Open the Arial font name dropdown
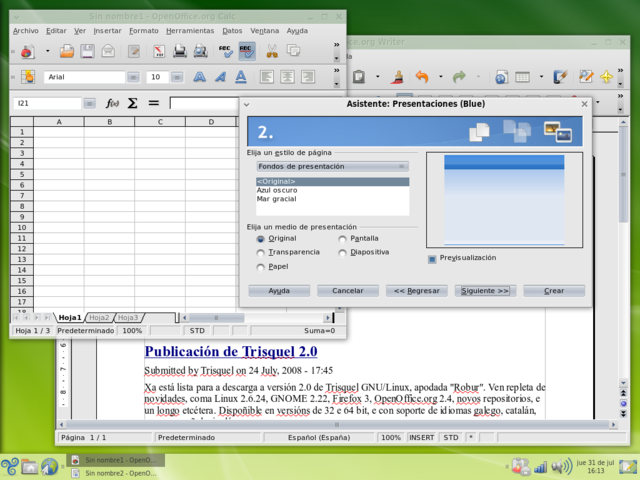 pos(133,77)
